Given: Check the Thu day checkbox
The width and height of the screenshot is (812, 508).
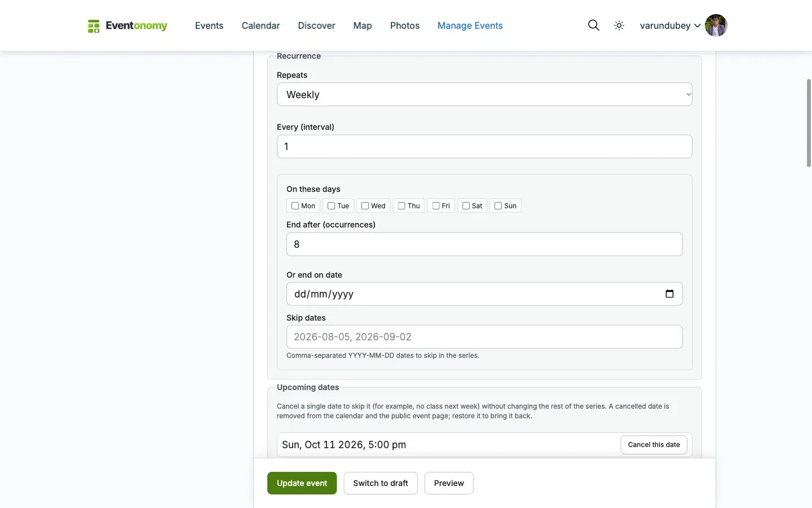Looking at the screenshot, I should click(401, 205).
